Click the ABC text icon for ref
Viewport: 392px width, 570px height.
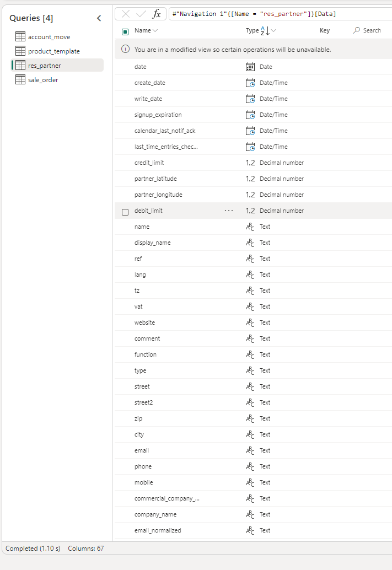click(250, 259)
